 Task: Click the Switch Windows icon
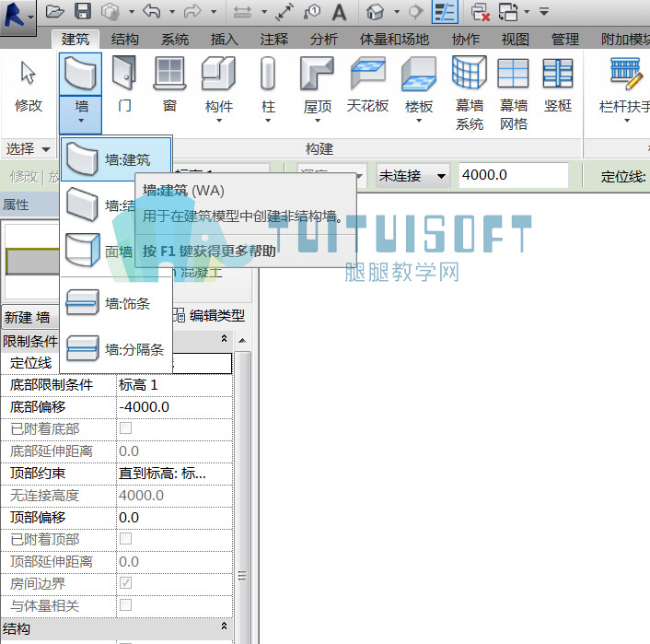tap(508, 12)
